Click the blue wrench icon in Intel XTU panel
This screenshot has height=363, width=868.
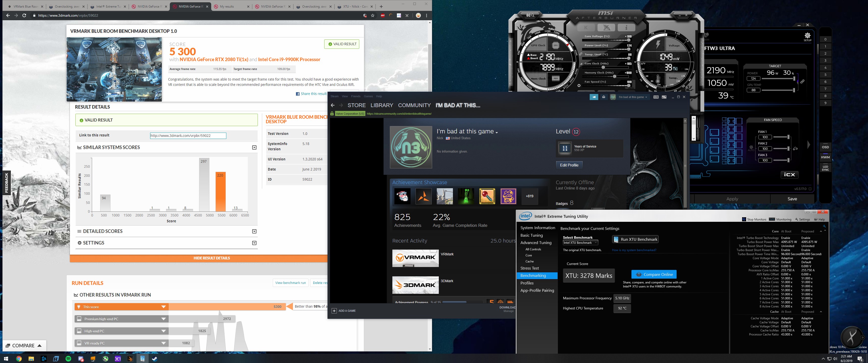[x=824, y=226]
